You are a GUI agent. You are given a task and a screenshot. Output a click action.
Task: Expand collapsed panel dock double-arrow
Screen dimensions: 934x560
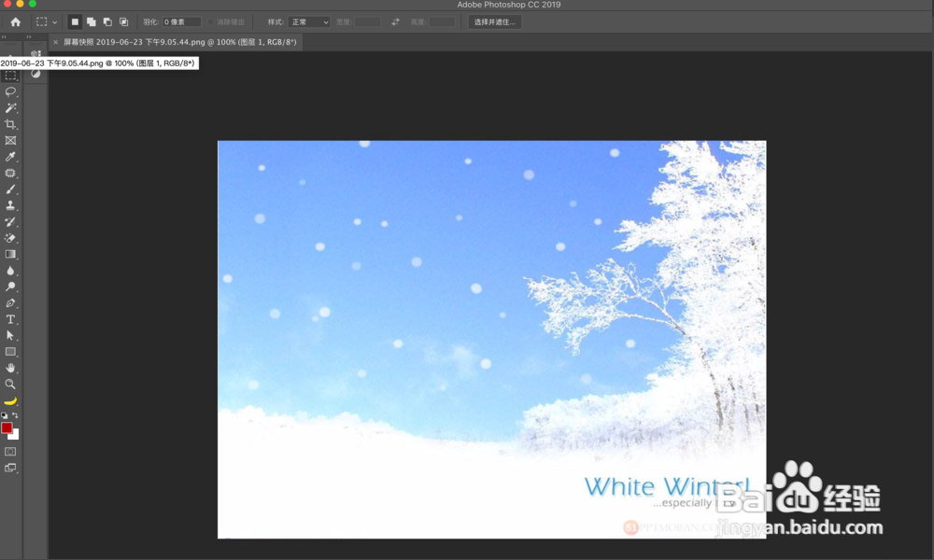click(x=29, y=37)
